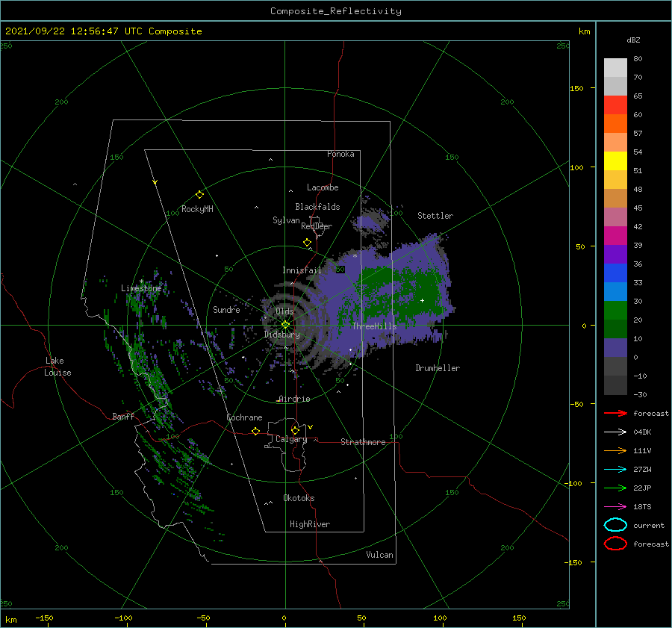
Task: Click the Blackfalds label
Action: click(317, 207)
